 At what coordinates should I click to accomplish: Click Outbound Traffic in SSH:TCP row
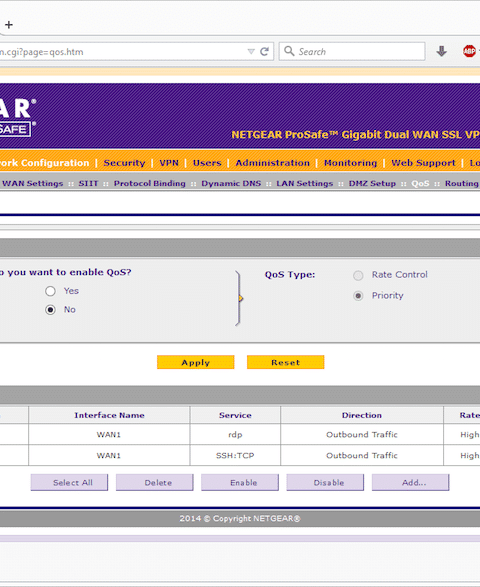(x=362, y=456)
